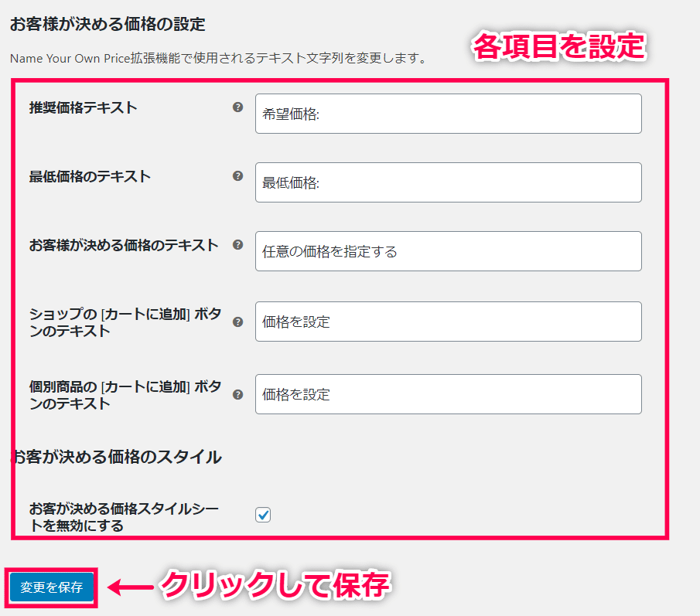Click the お客様が決める価格のテキスト label
The width and height of the screenshot is (700, 616).
[124, 245]
